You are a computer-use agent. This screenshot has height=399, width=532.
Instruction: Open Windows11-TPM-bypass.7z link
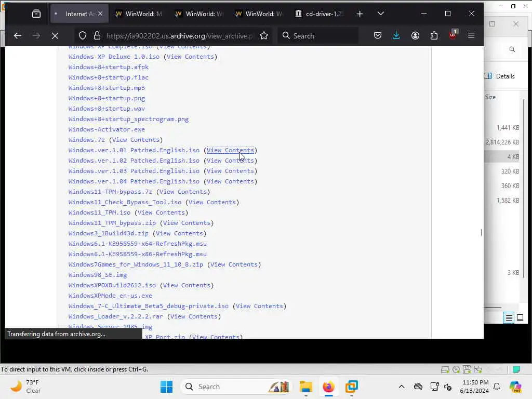pyautogui.click(x=110, y=192)
